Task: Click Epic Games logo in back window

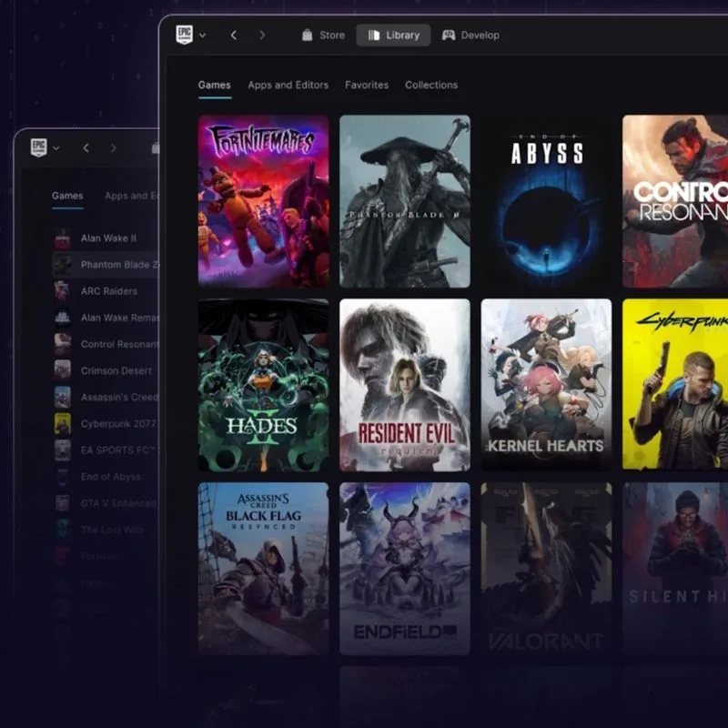Action: pos(38,147)
